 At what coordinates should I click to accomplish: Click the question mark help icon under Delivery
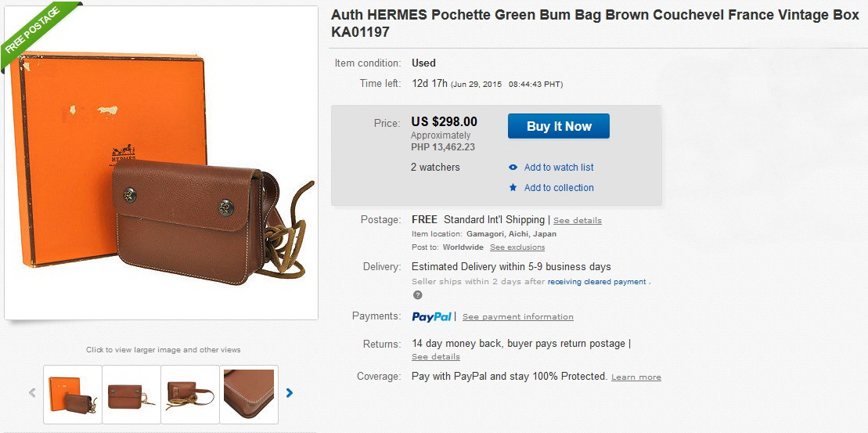(417, 295)
